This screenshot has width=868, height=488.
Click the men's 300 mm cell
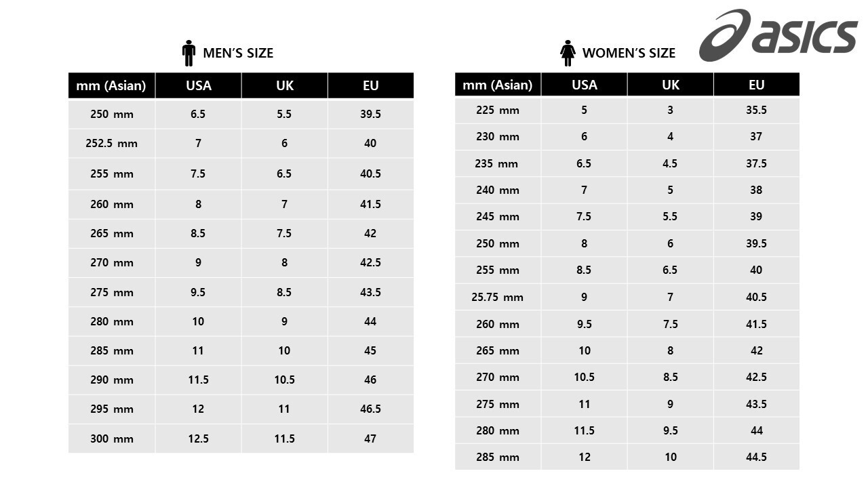point(111,439)
